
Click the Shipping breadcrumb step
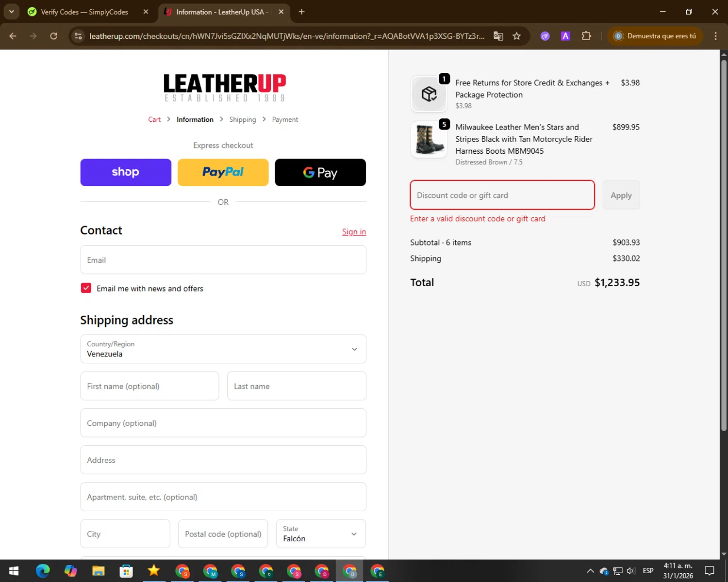[x=243, y=120]
